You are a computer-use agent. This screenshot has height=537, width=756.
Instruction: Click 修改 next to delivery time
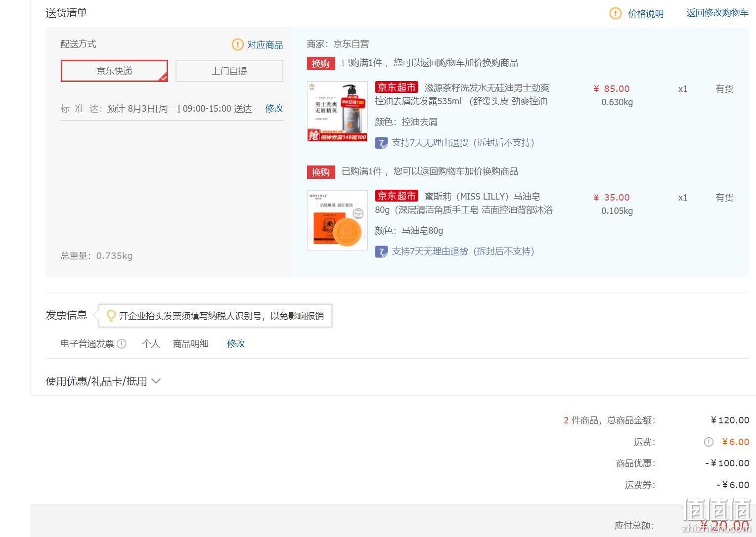pyautogui.click(x=274, y=108)
